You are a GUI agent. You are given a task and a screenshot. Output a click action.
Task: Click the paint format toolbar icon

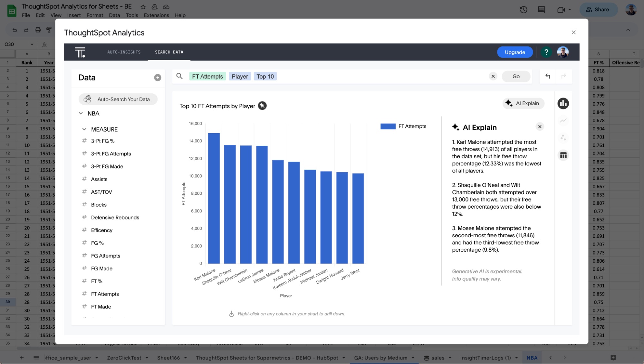[49, 30]
